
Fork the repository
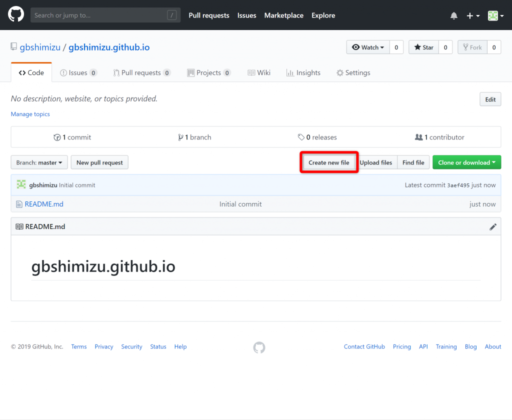(x=472, y=47)
